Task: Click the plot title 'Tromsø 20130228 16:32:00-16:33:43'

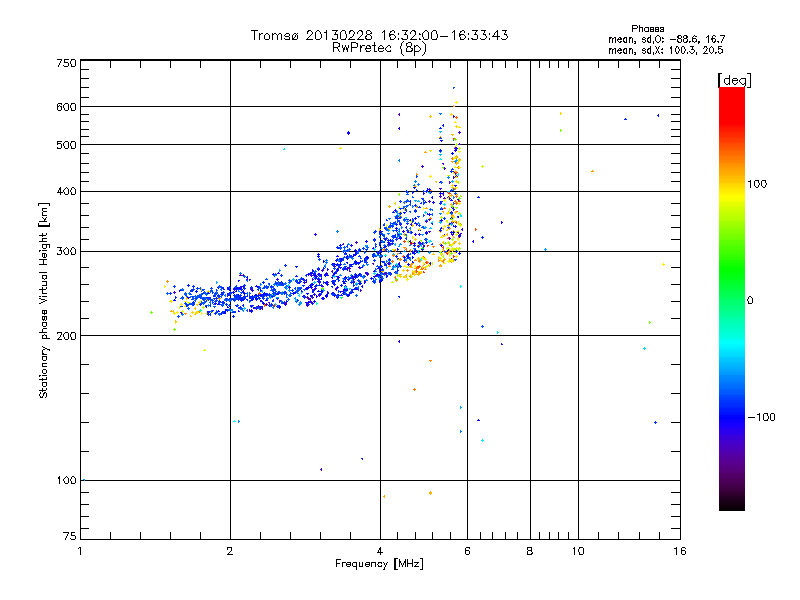Action: click(x=379, y=35)
